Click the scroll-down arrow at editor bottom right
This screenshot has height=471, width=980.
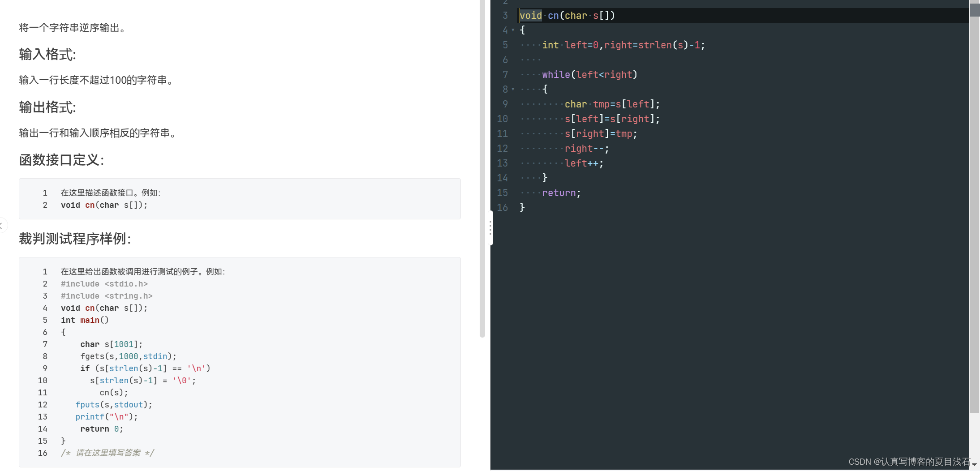[x=975, y=465]
